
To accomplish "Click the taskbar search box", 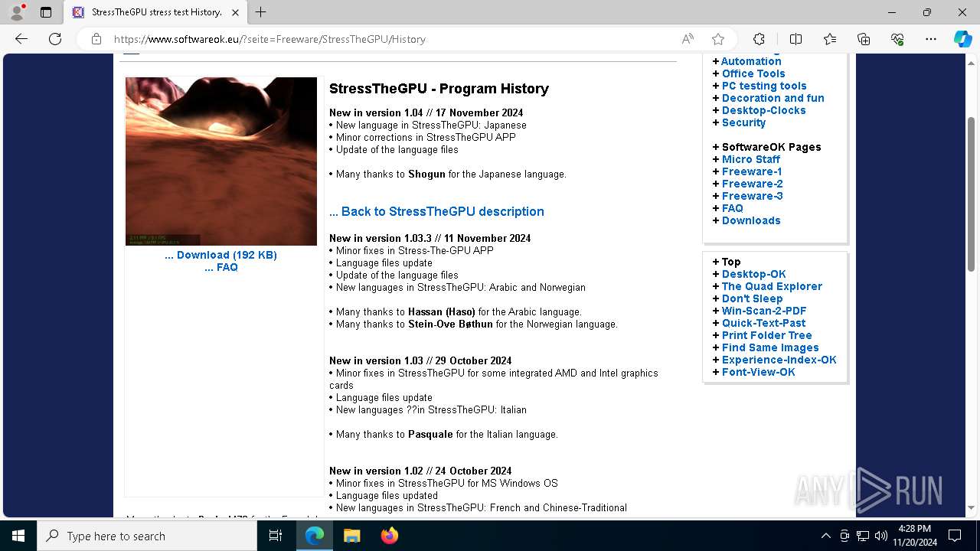I will (147, 536).
